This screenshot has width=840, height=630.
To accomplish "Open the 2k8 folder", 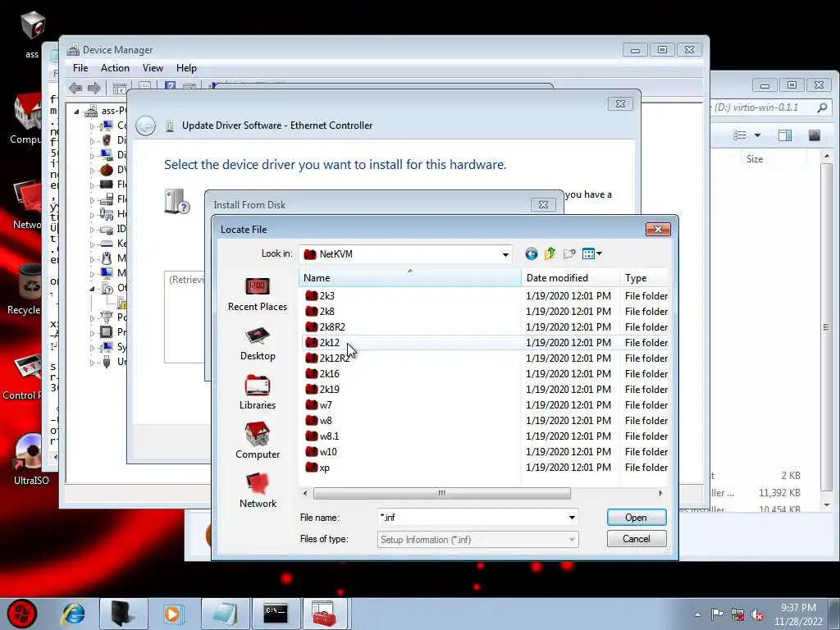I will click(x=326, y=311).
